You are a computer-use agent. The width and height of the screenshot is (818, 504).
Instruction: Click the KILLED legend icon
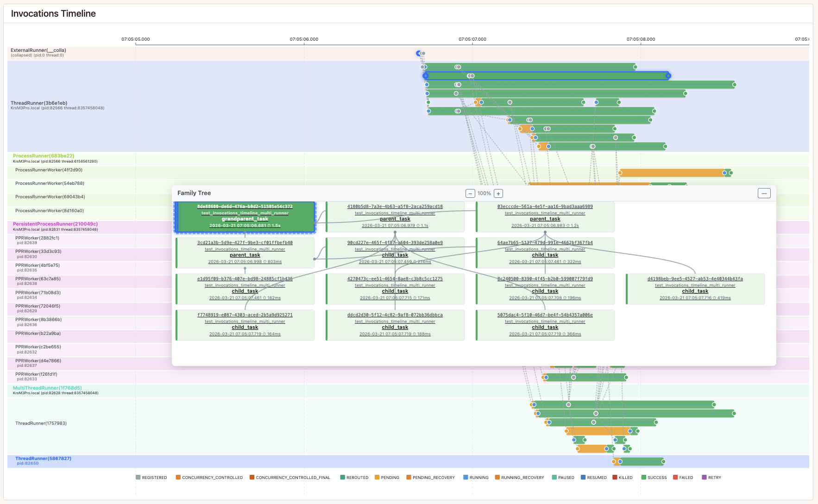[x=614, y=477]
